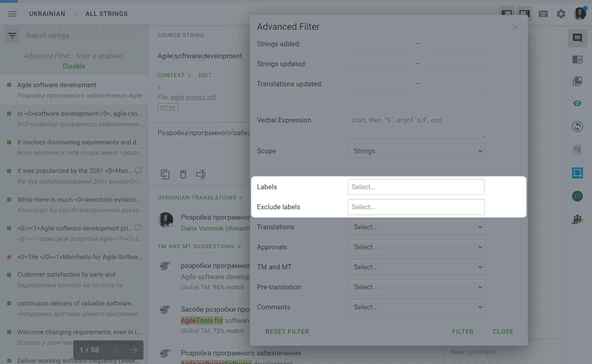
Task: Click the RESET FILTER button
Action: point(287,331)
